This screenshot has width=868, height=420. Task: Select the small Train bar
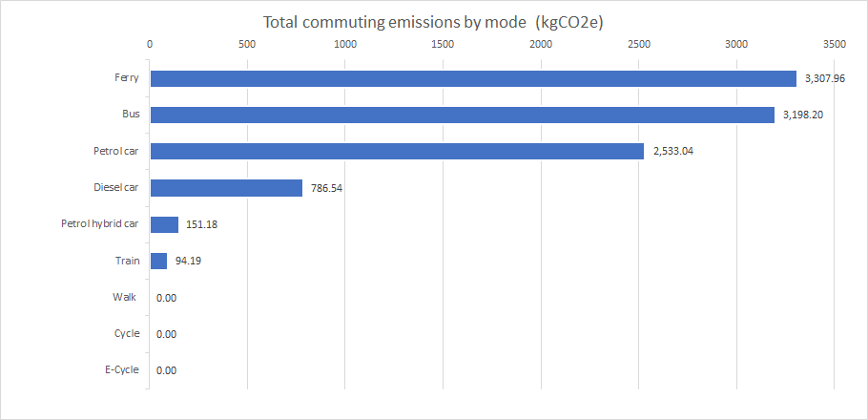pos(158,261)
